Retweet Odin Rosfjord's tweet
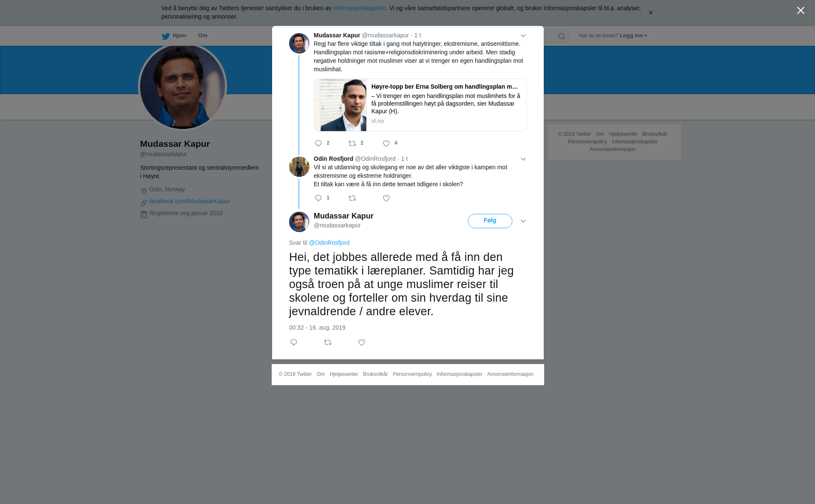 (352, 198)
